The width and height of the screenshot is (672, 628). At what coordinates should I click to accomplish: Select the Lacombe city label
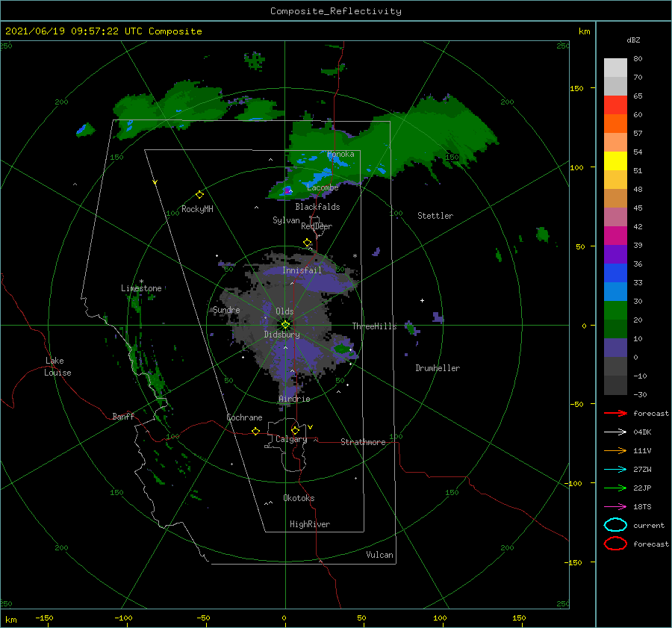pyautogui.click(x=323, y=187)
